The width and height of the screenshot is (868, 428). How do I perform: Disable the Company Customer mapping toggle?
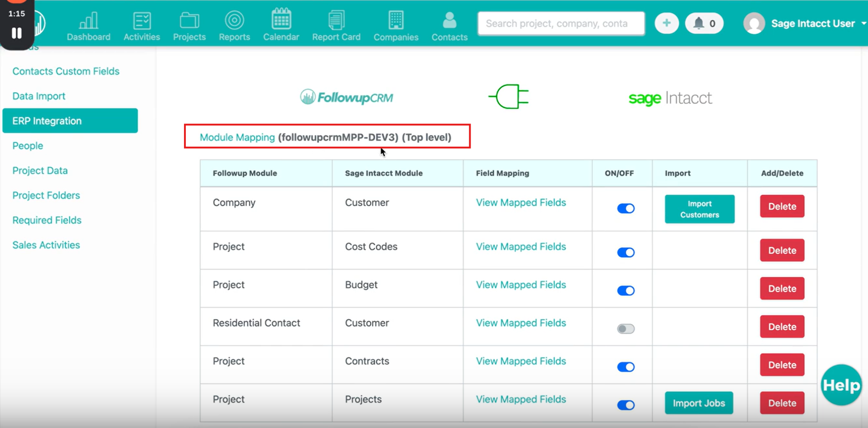625,209
